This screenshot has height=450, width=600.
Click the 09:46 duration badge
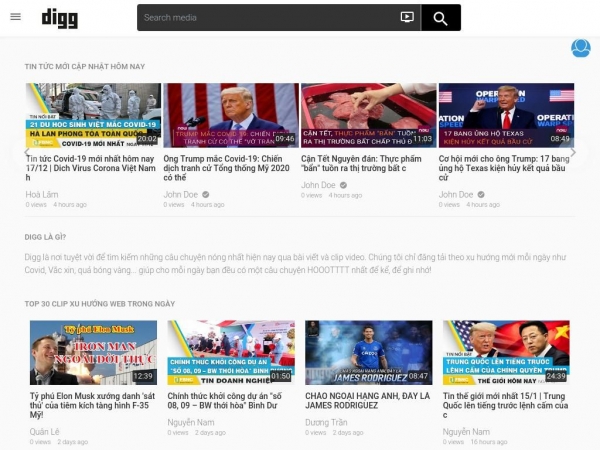pyautogui.click(x=285, y=139)
